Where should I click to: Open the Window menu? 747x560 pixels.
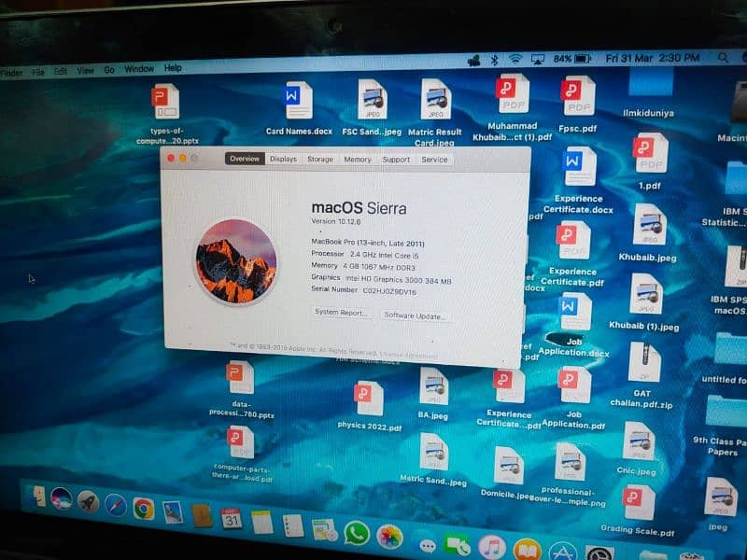coord(139,69)
